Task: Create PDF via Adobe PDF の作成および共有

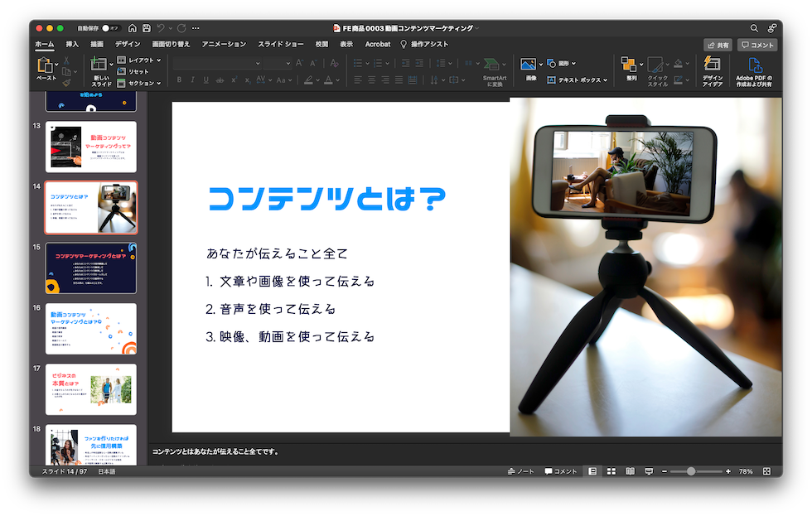Action: 756,70
